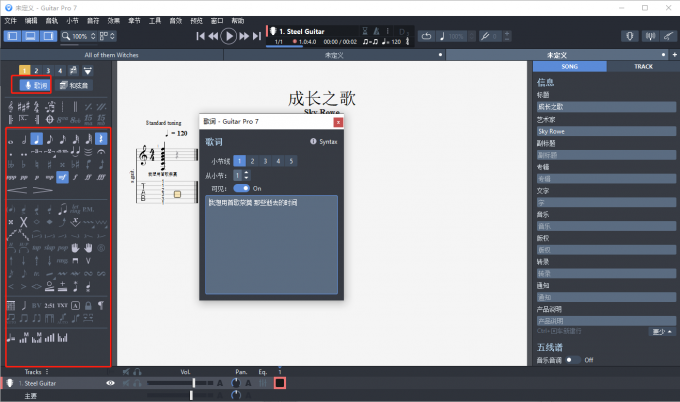680x402 pixels.
Task: Start playback with Play button
Action: click(x=229, y=36)
